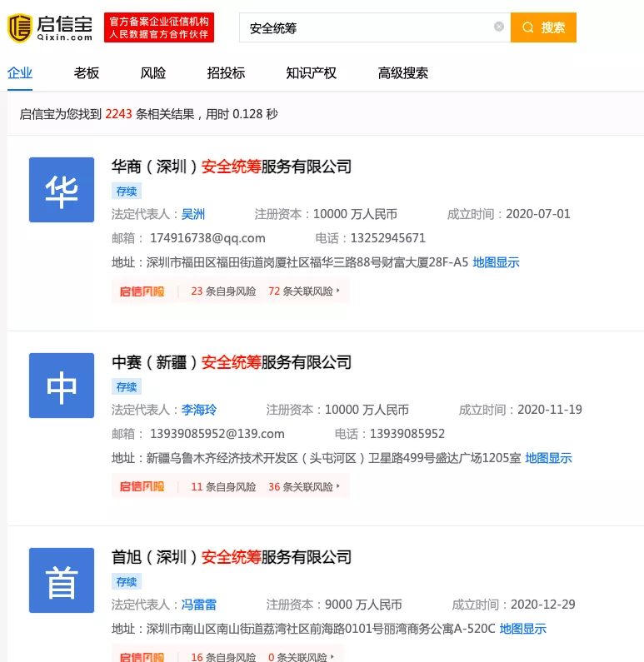Click registered capital 9000 万人民币
Screen dimensions: 644x662
click(363, 605)
